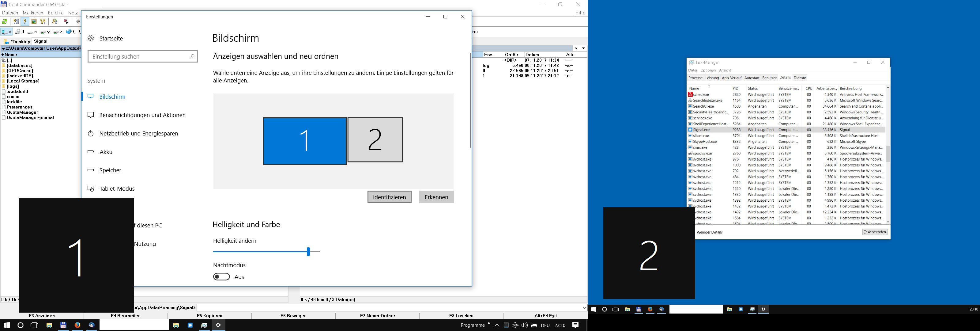Click the Helligkeit ändern brightness slider
Image resolution: width=980 pixels, height=331 pixels.
tap(308, 252)
